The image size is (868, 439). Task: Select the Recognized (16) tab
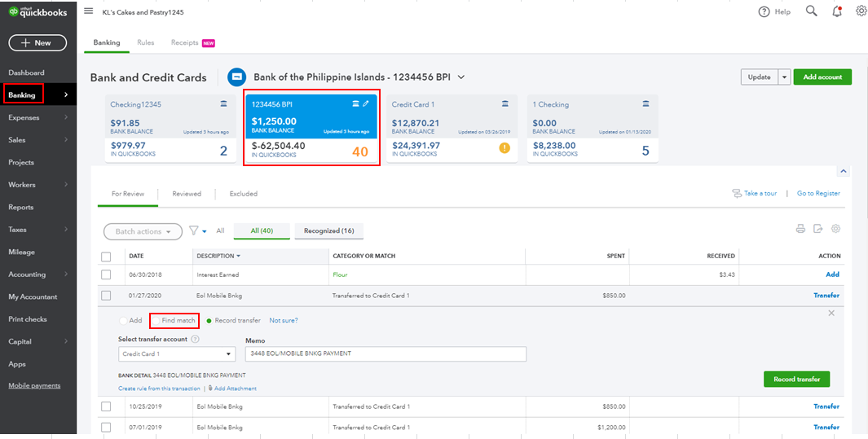(x=328, y=230)
